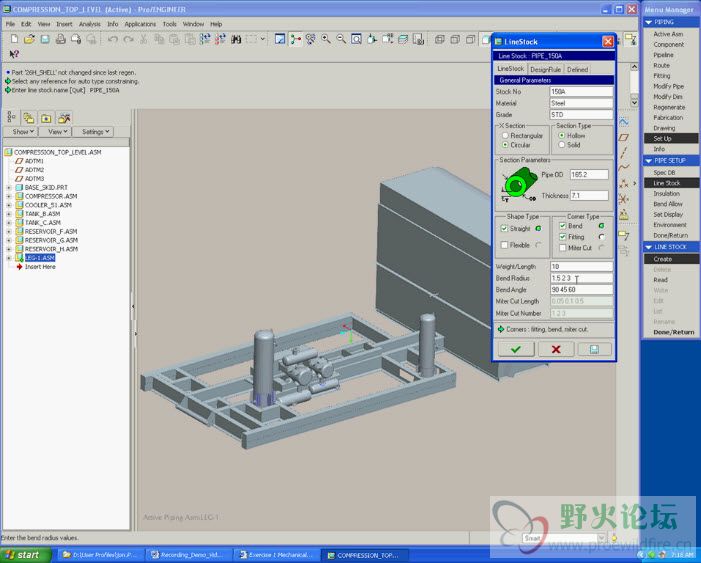This screenshot has height=563, width=701.
Task: Open the Settings dropdown in model tree
Action: pyautogui.click(x=93, y=131)
